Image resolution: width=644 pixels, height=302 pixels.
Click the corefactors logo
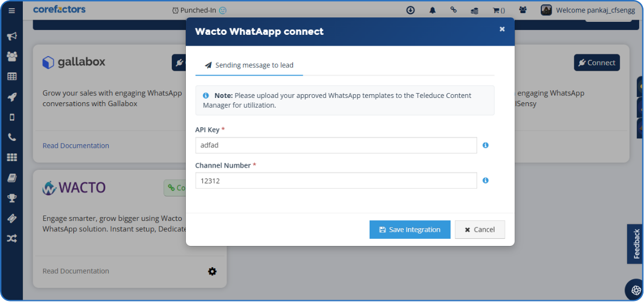[59, 9]
